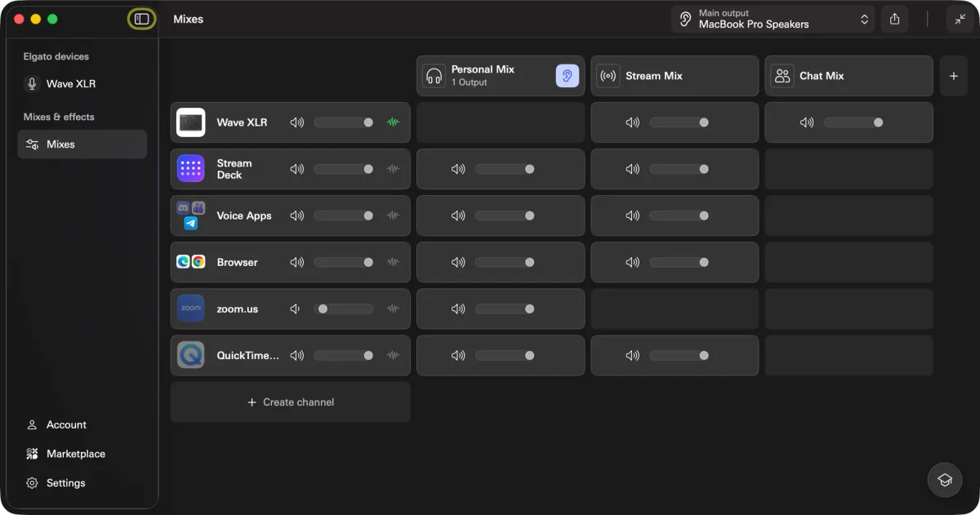Image resolution: width=980 pixels, height=515 pixels.
Task: Mute the QuickTime channel speaker icon
Action: [296, 356]
